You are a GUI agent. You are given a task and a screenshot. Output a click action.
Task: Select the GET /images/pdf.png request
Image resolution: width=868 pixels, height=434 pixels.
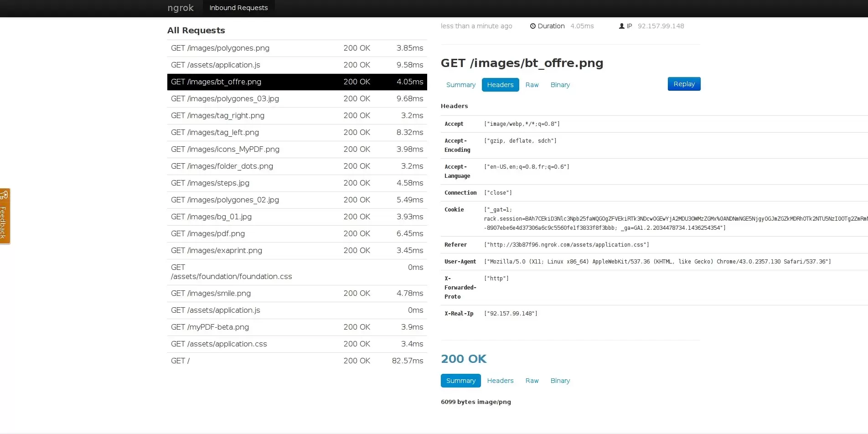click(296, 233)
